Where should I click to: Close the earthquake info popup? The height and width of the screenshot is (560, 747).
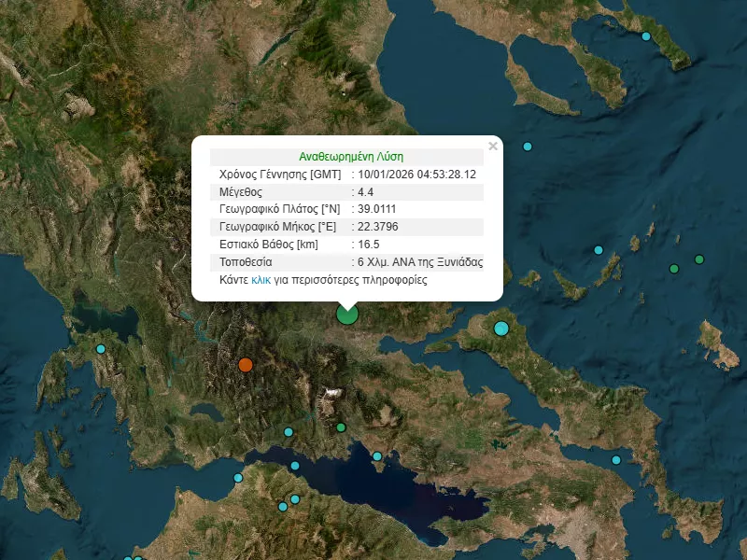pyautogui.click(x=493, y=146)
